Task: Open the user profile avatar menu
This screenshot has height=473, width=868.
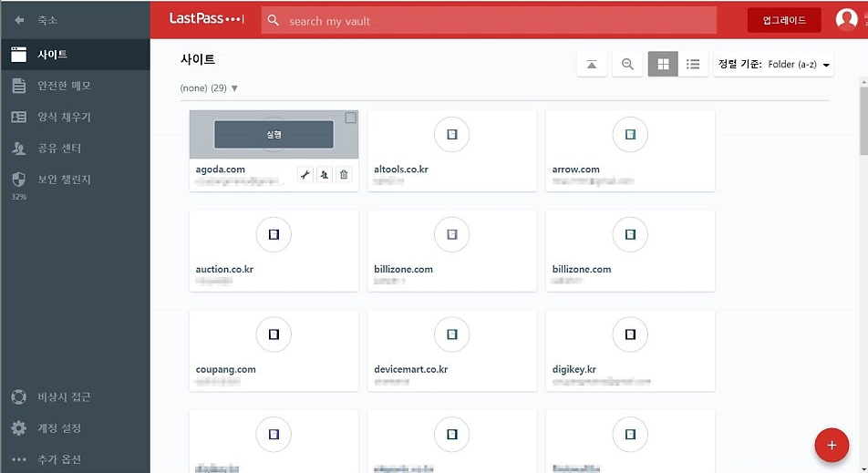Action: (846, 19)
